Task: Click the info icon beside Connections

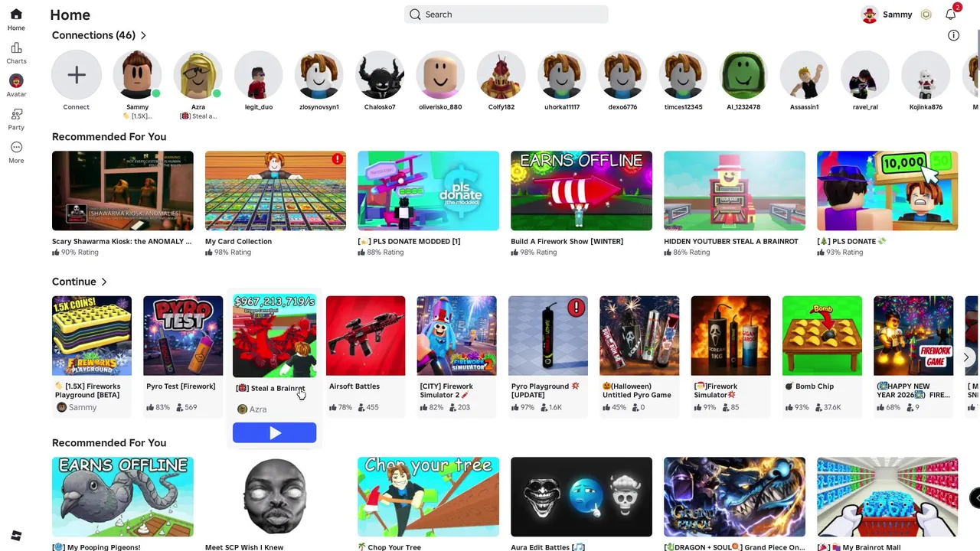Action: click(953, 35)
